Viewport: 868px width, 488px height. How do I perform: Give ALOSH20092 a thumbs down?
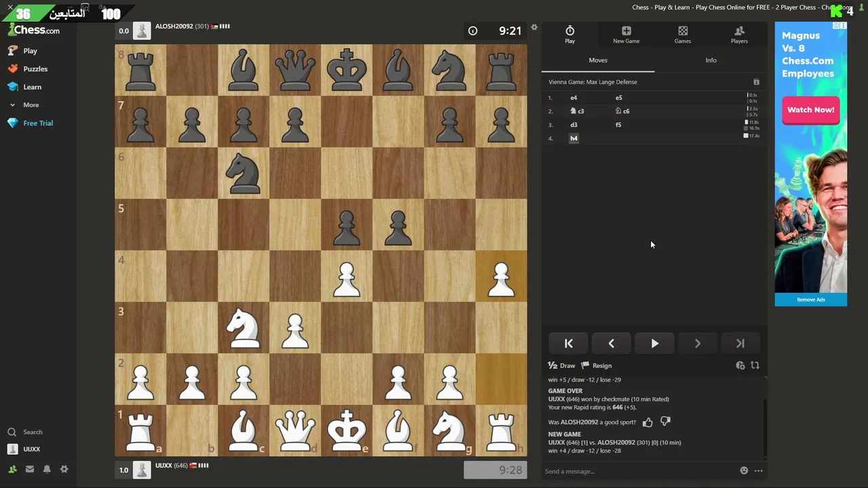point(665,422)
